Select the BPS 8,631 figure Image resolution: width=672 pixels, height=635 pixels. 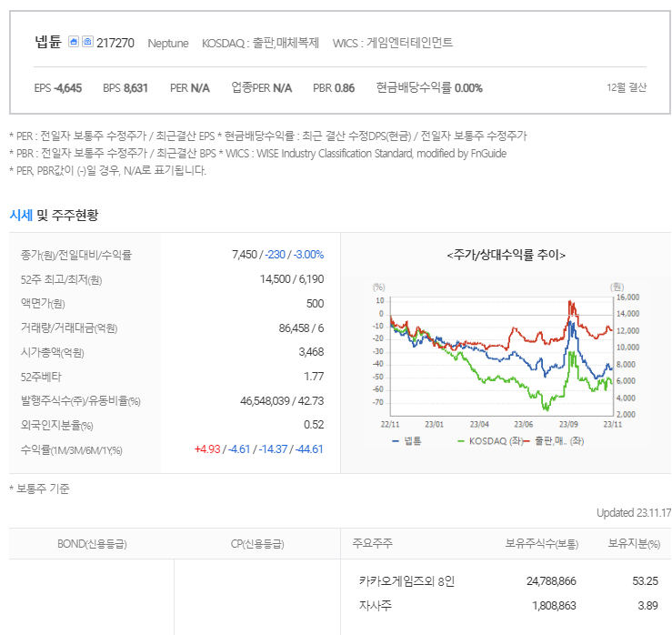(x=125, y=88)
